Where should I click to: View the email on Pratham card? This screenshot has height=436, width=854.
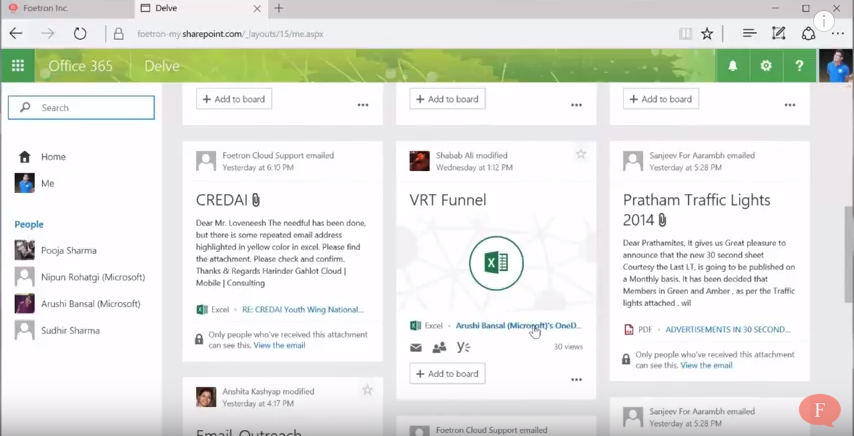(706, 365)
